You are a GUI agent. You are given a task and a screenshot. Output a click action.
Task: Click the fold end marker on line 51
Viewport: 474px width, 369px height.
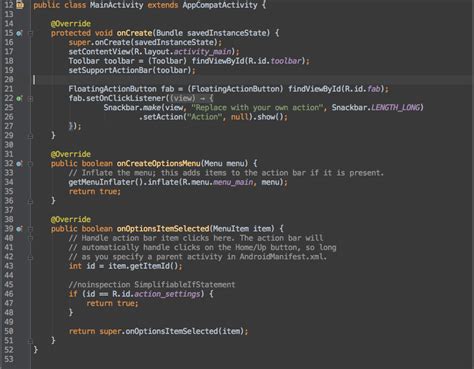[x=30, y=341]
